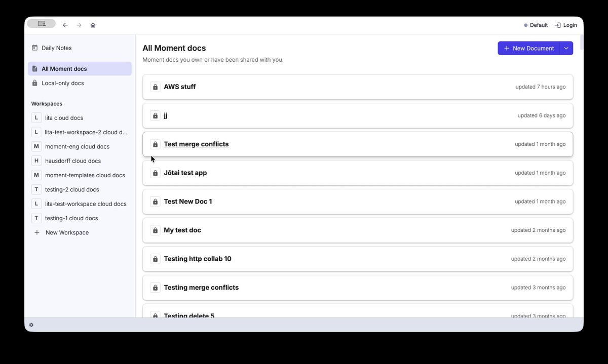Open All Moment docs sidebar item

(80, 69)
